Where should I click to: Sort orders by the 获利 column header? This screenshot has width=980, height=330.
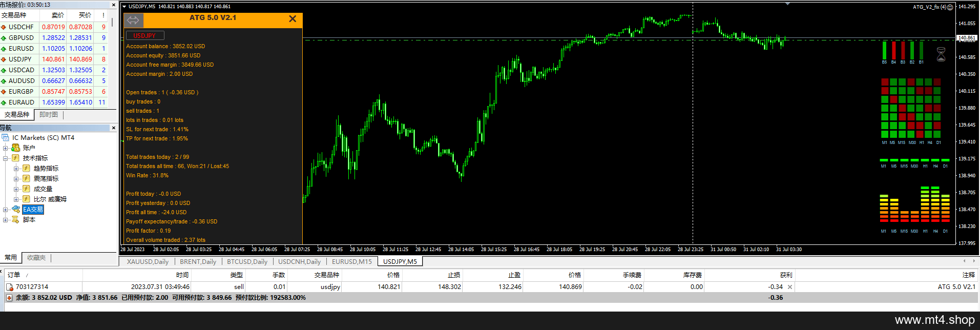[749, 275]
